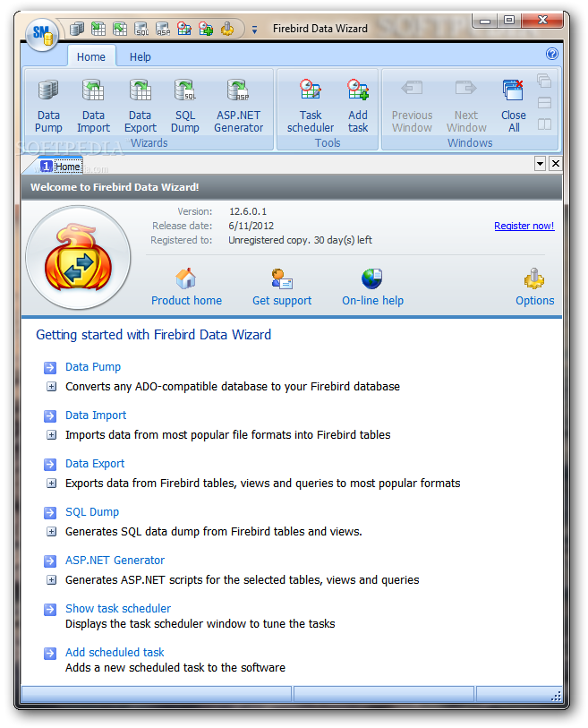Viewport: 588px width, 728px height.
Task: Open the quick access toolbar customize dropdown
Action: (254, 30)
